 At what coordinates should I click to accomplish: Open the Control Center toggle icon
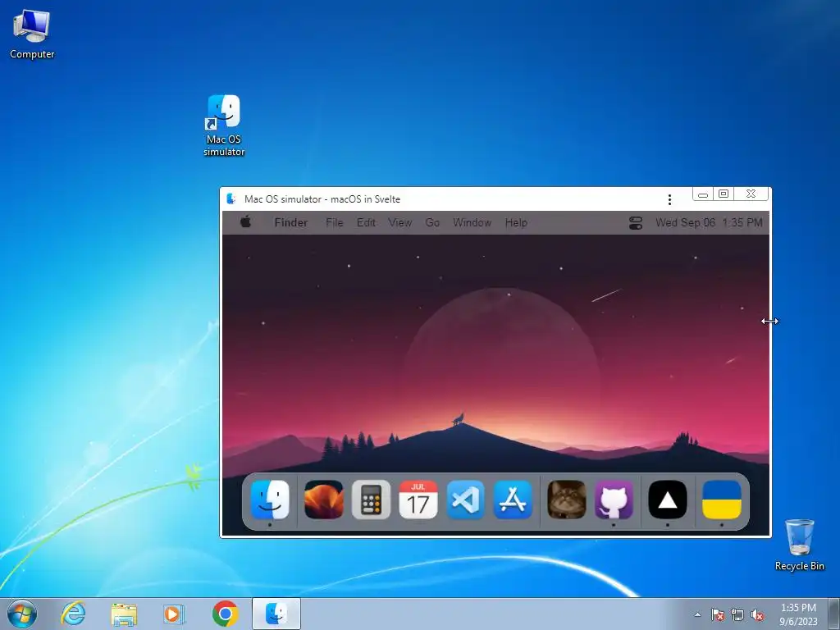[x=636, y=223]
